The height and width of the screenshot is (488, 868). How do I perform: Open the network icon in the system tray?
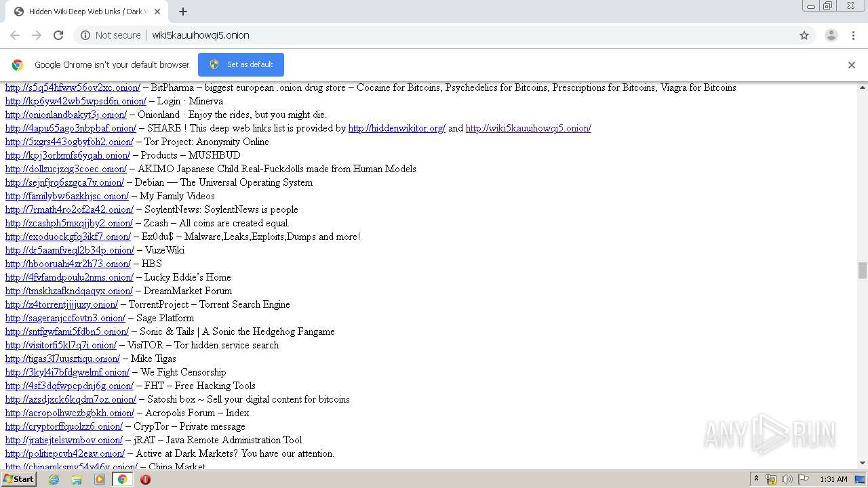771,479
